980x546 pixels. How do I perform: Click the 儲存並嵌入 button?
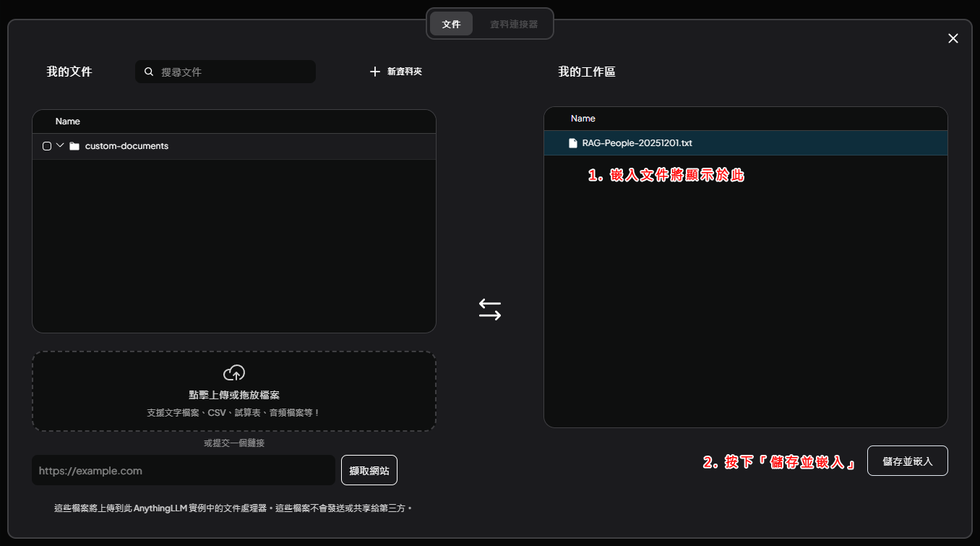click(907, 461)
